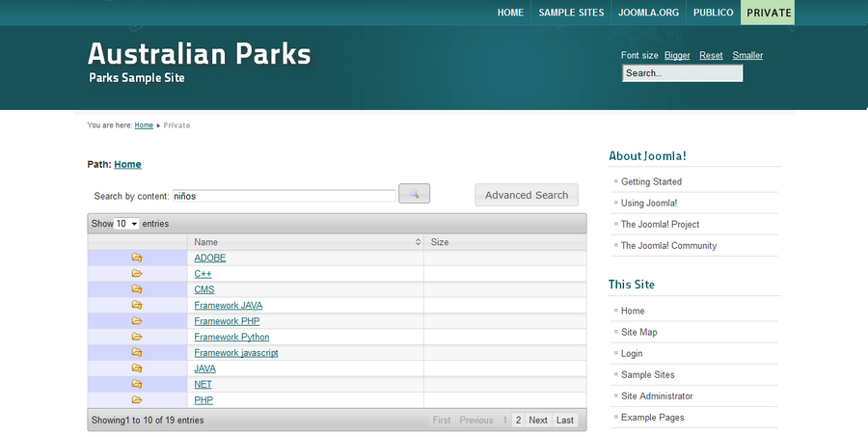Click Home in the breadcrumb trail

coord(144,125)
